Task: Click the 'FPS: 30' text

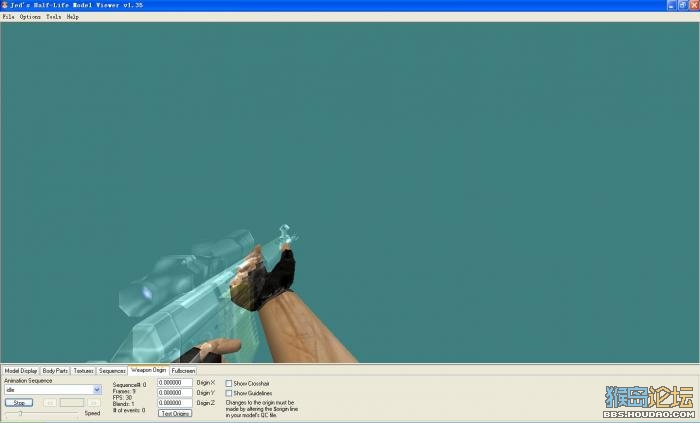Action: click(x=122, y=398)
